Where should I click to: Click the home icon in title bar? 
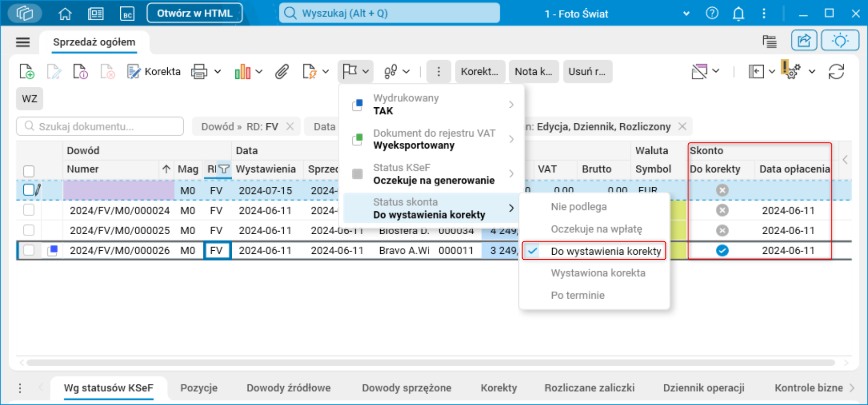tap(65, 14)
